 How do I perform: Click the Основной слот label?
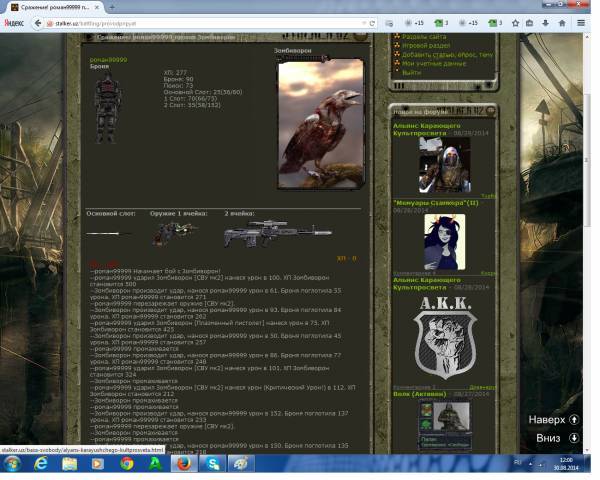pos(111,213)
